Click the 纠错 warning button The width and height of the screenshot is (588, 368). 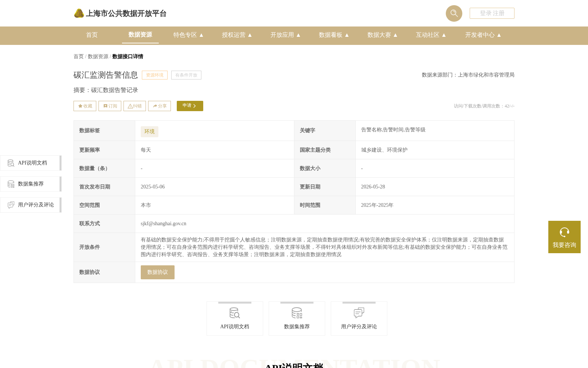tap(135, 106)
